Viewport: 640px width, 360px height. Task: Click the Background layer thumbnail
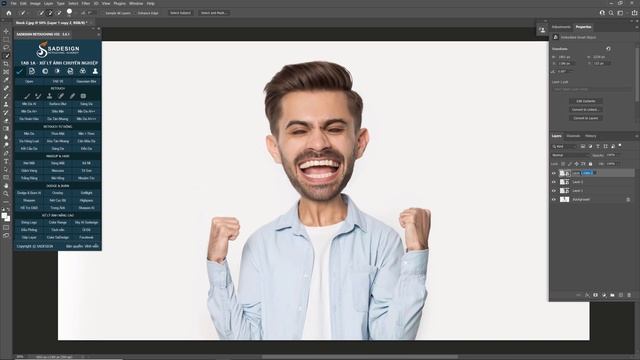pos(564,200)
